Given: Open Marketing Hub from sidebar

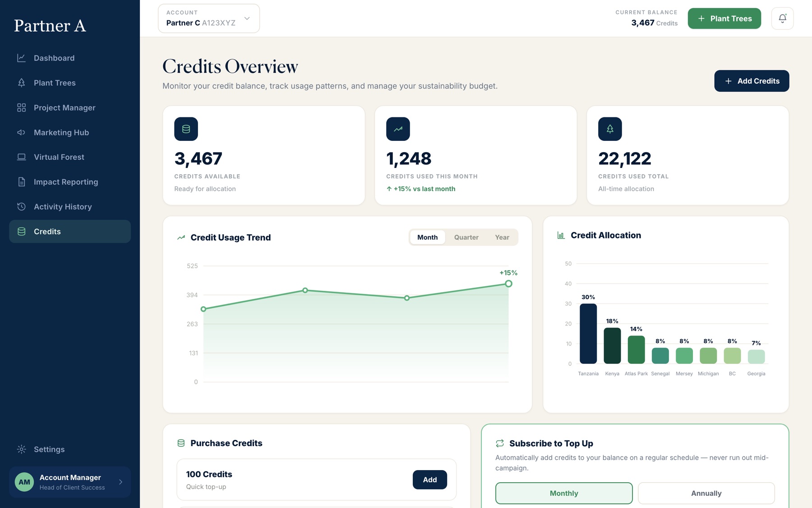Looking at the screenshot, I should [x=70, y=132].
